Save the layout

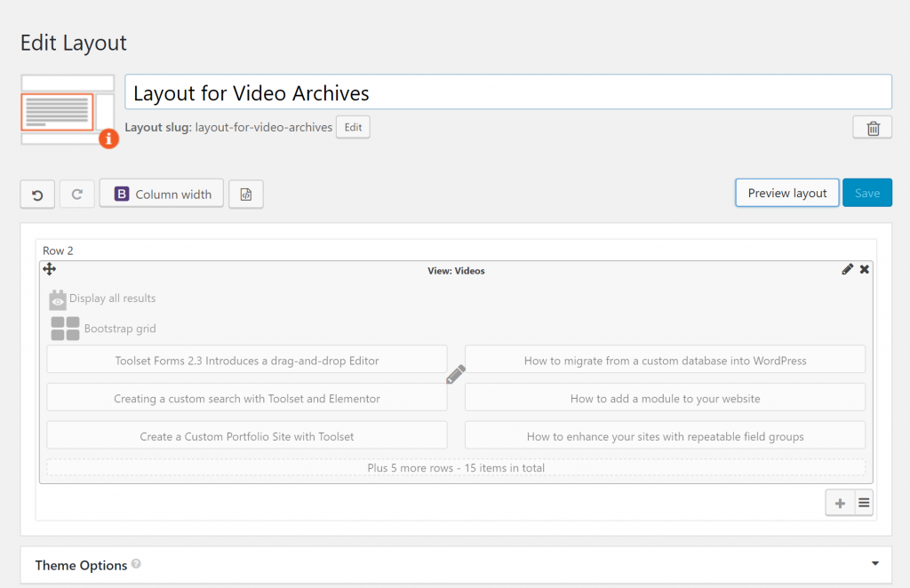click(x=867, y=193)
